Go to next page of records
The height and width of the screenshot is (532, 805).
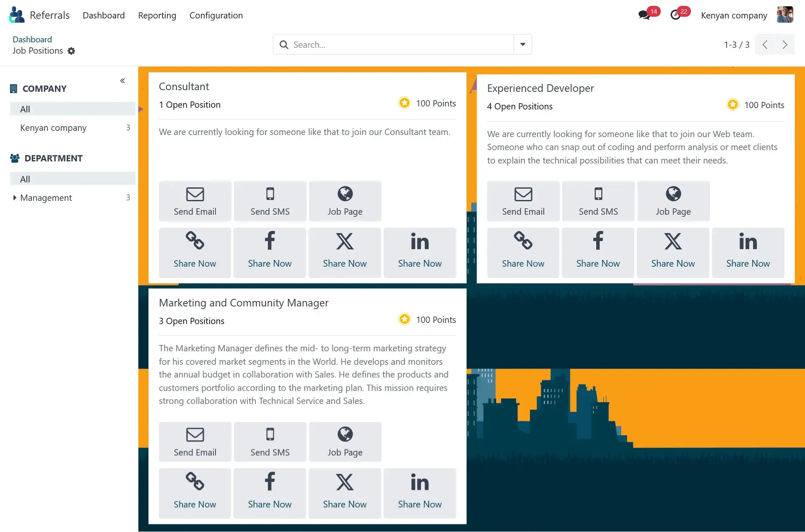pos(784,44)
